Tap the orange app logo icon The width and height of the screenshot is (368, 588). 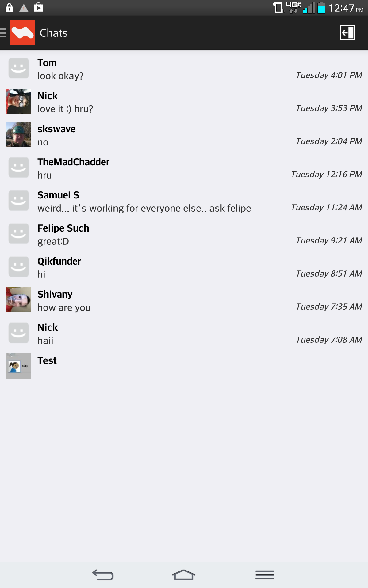click(22, 32)
